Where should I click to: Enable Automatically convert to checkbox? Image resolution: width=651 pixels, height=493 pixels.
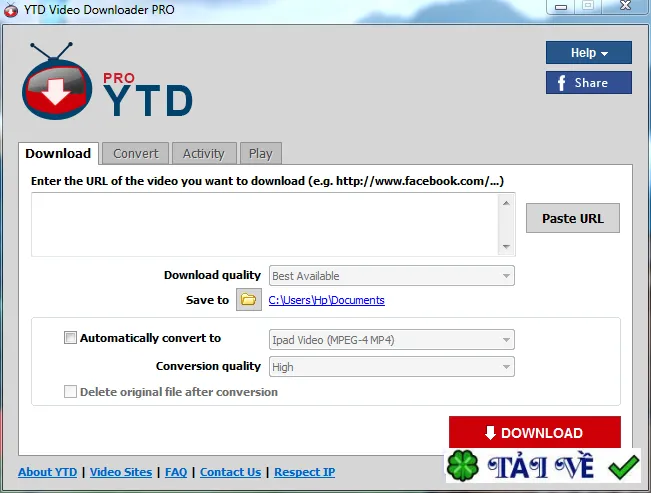pos(70,338)
